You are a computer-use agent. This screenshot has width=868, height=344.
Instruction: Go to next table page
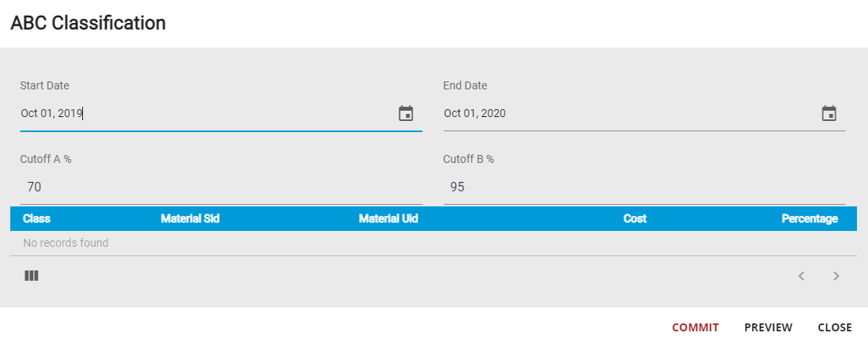836,276
